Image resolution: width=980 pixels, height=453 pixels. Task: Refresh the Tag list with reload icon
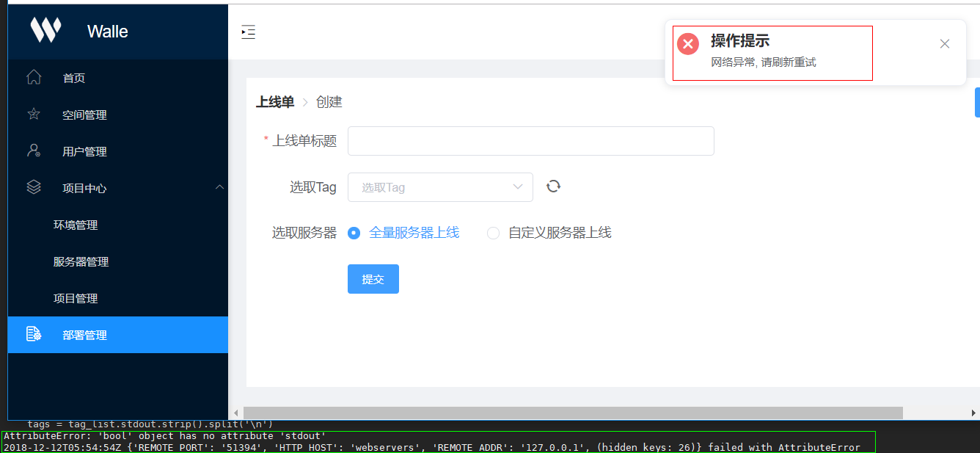tap(553, 186)
